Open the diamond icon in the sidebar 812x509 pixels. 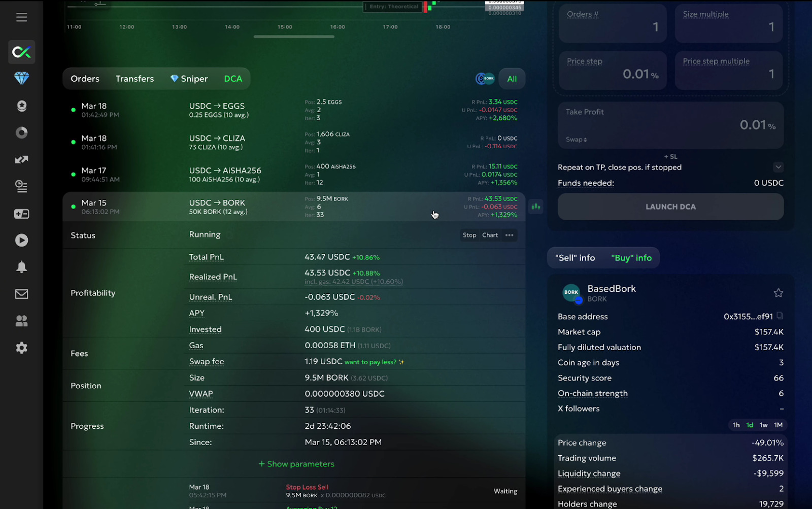[x=21, y=78]
